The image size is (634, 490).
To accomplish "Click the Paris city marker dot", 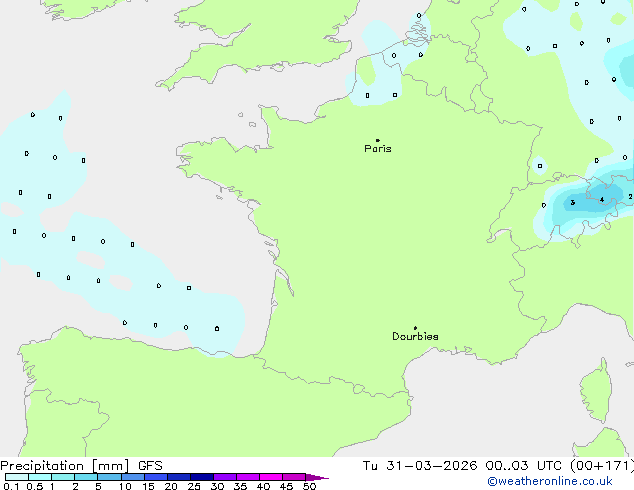I will point(377,140).
